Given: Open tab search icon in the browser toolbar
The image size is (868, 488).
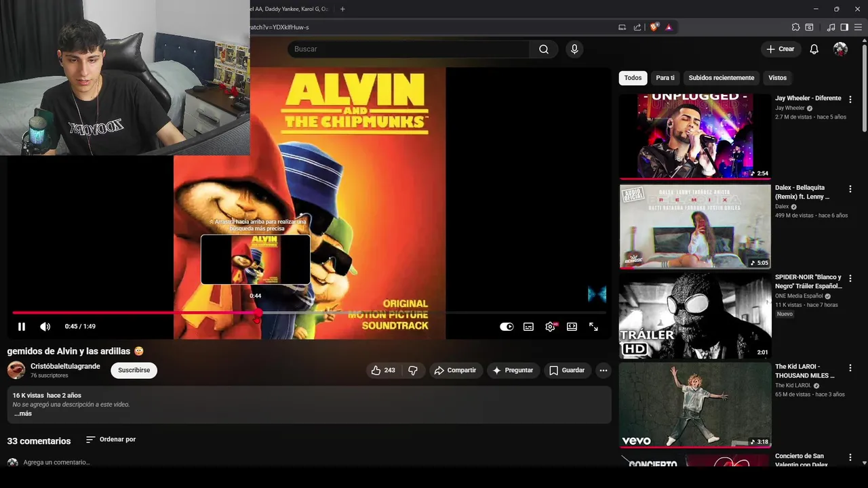Looking at the screenshot, I should 809,27.
